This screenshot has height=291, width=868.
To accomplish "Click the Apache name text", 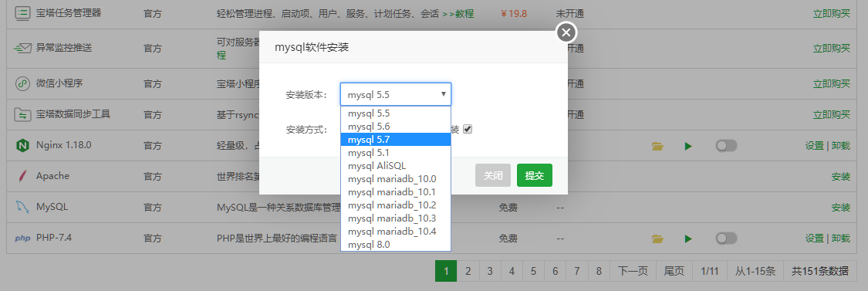I will click(x=52, y=176).
